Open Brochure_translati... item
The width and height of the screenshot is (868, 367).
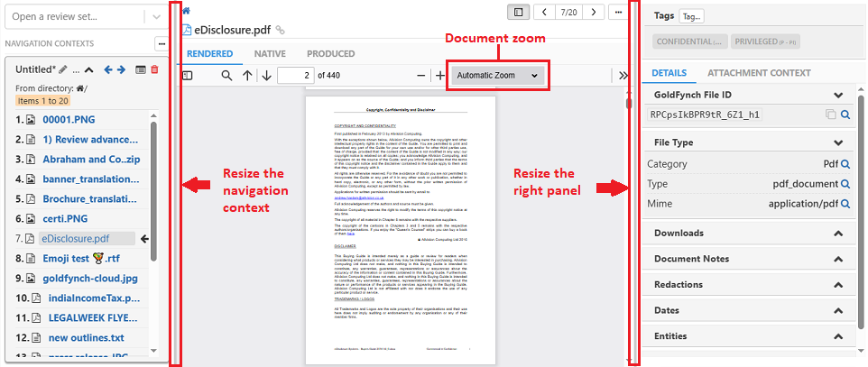89,198
